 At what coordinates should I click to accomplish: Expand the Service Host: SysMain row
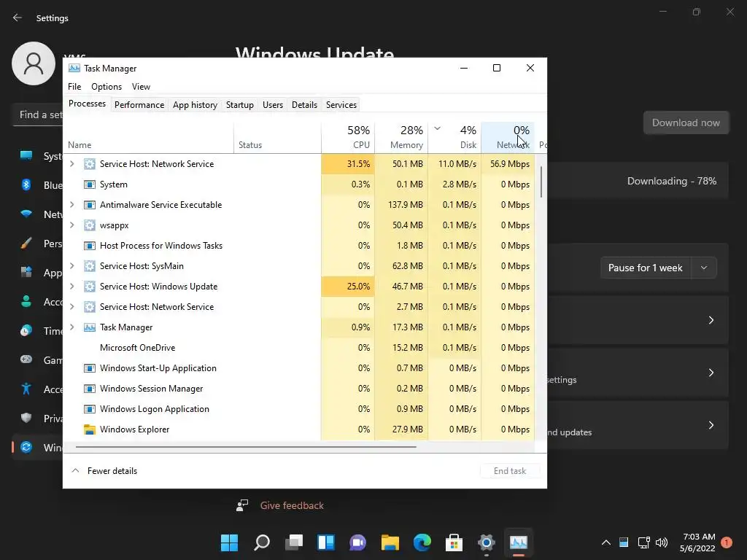tap(72, 266)
